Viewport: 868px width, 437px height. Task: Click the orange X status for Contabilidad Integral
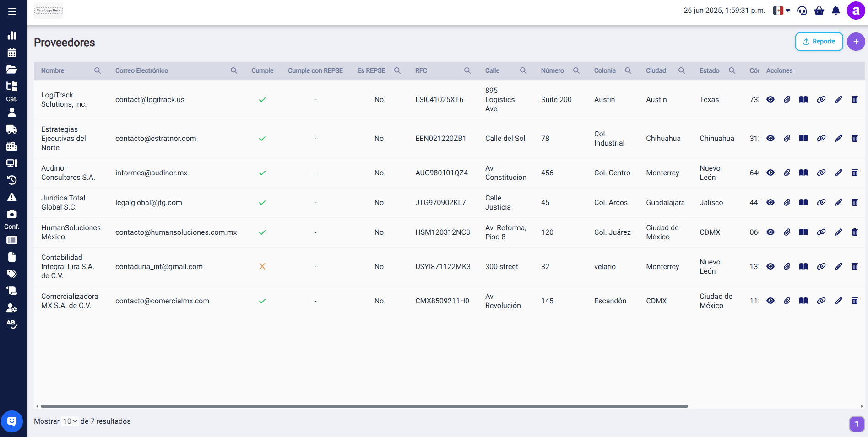(x=262, y=266)
